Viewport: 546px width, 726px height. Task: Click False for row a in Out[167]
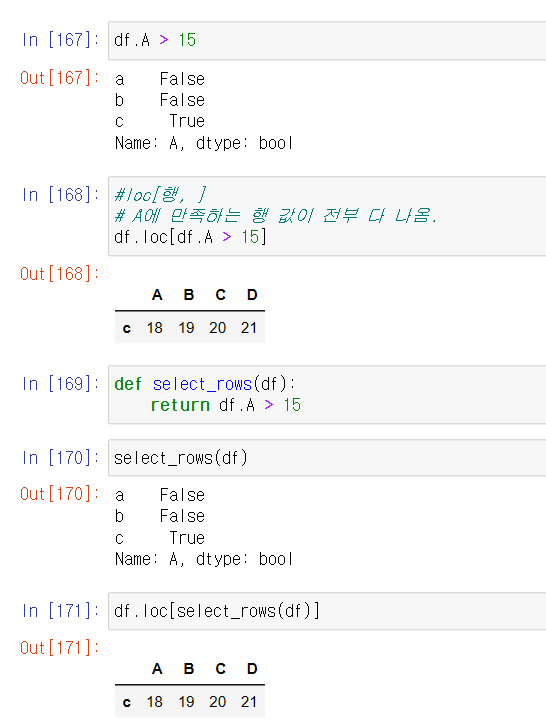click(182, 79)
